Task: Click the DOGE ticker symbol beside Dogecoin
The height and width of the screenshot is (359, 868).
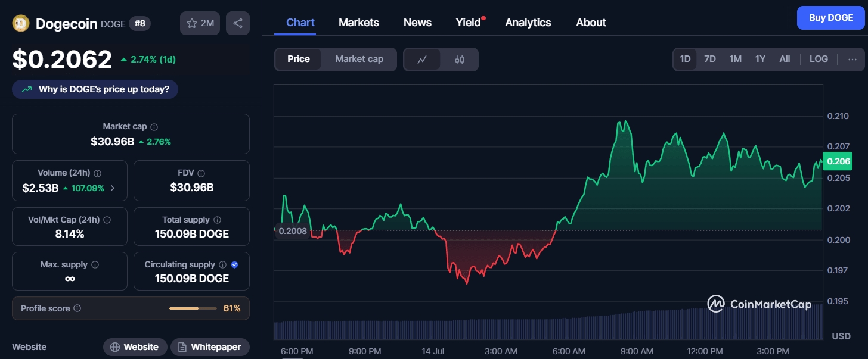Action: (113, 24)
